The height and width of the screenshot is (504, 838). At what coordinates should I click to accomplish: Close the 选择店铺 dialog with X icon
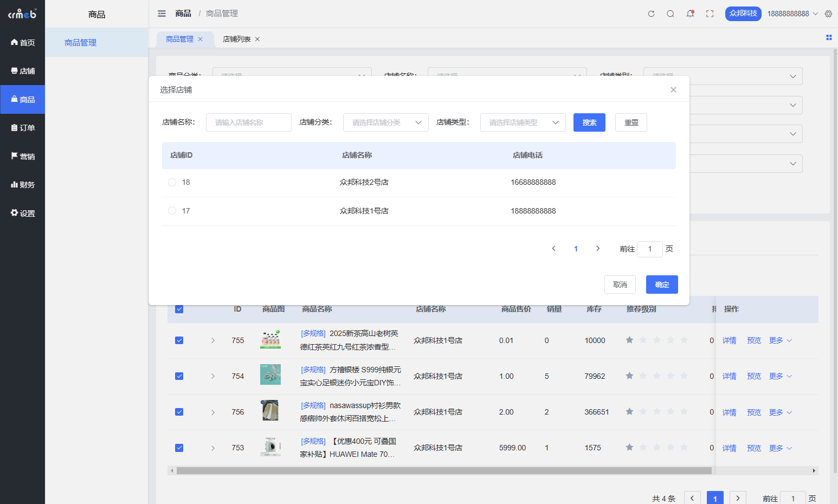pos(673,90)
